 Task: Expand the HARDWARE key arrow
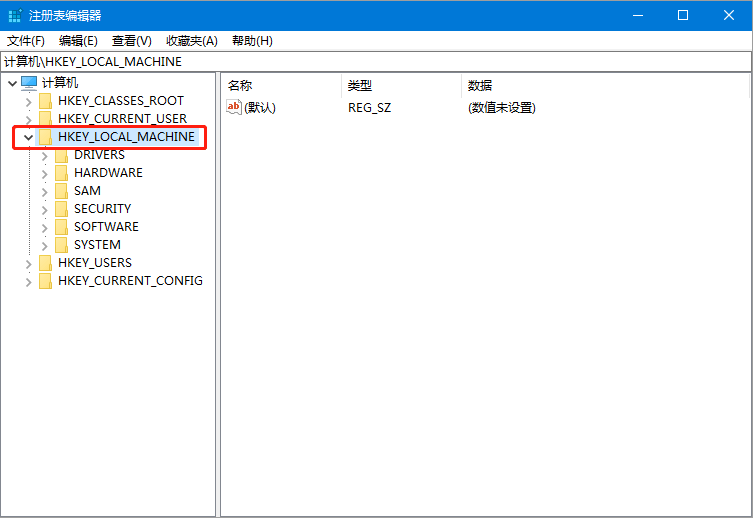pyautogui.click(x=44, y=173)
